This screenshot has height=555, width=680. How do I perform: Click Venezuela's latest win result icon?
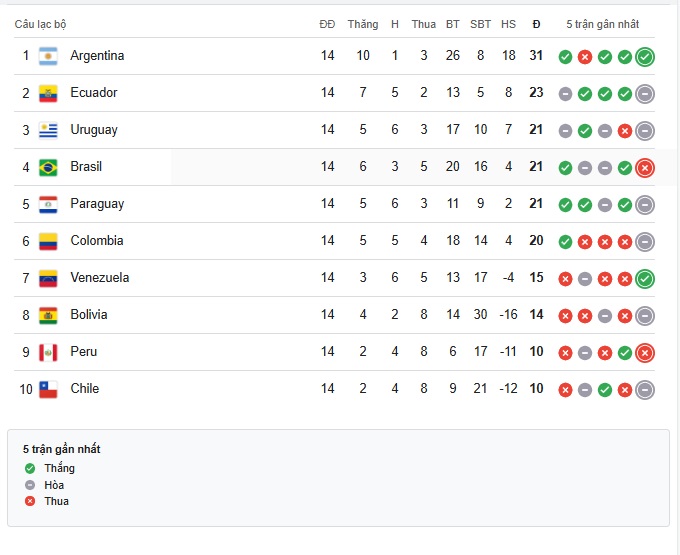(x=645, y=279)
